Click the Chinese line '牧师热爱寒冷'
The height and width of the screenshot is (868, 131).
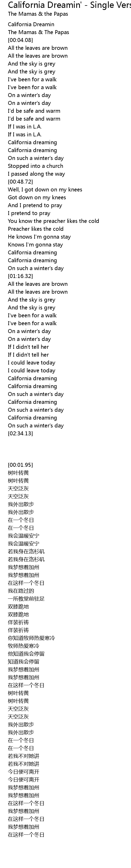[x=24, y=646]
